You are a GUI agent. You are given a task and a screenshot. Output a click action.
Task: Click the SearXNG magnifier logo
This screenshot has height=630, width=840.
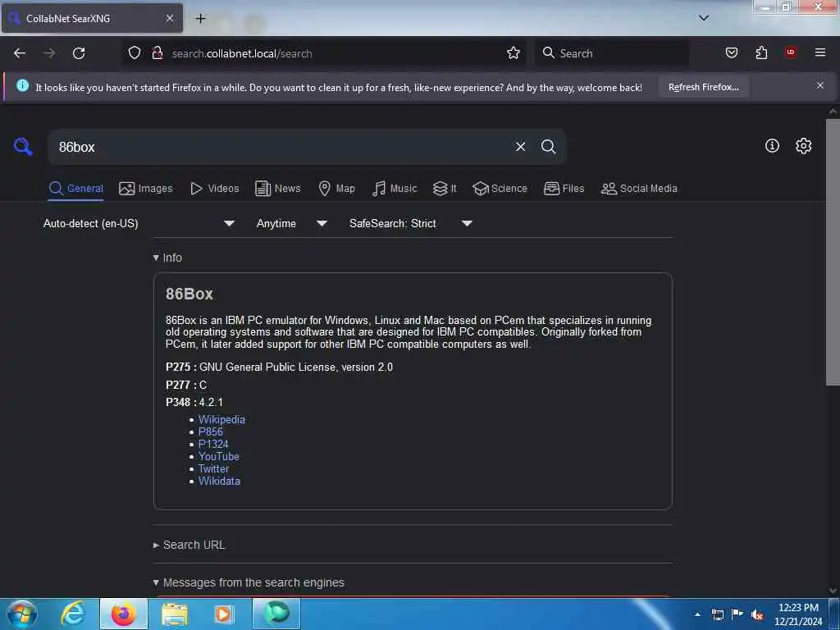(x=22, y=146)
